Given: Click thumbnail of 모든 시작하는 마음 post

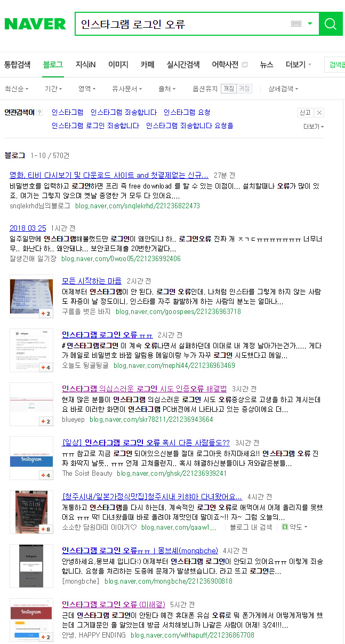Looking at the screenshot, I should 31,297.
